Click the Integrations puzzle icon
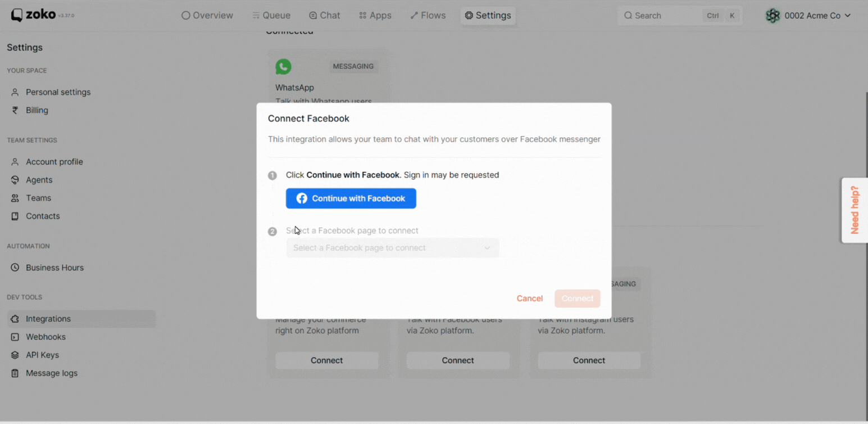The width and height of the screenshot is (868, 424). point(15,319)
